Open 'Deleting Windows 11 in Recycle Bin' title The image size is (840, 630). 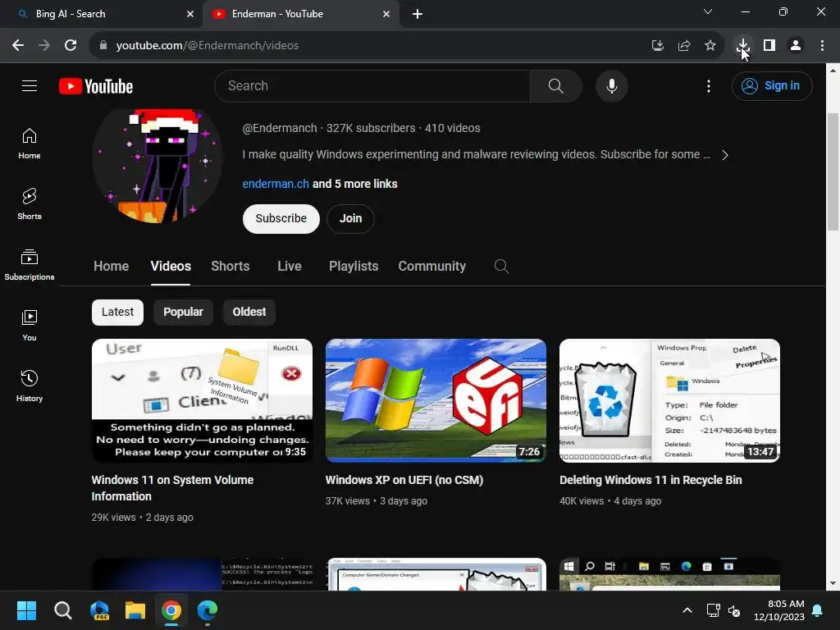[651, 480]
